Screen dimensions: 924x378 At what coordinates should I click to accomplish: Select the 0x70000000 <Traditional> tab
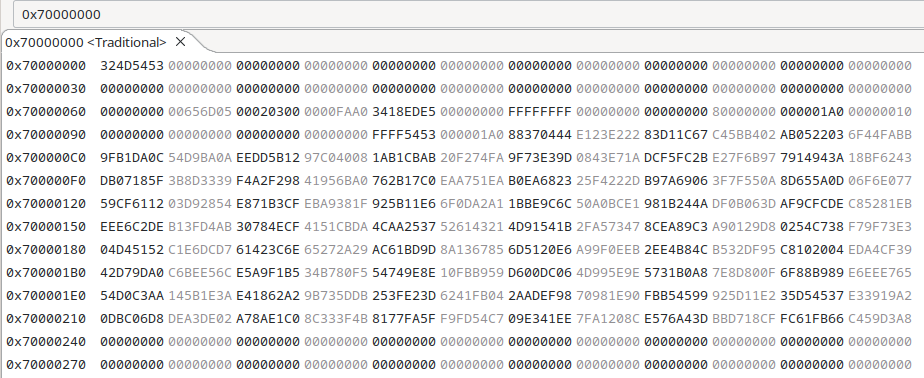point(86,42)
